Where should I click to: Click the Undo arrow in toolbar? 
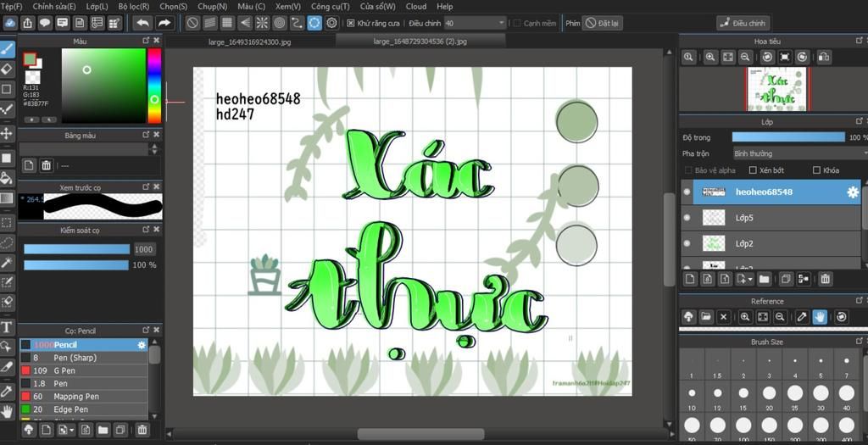[142, 23]
